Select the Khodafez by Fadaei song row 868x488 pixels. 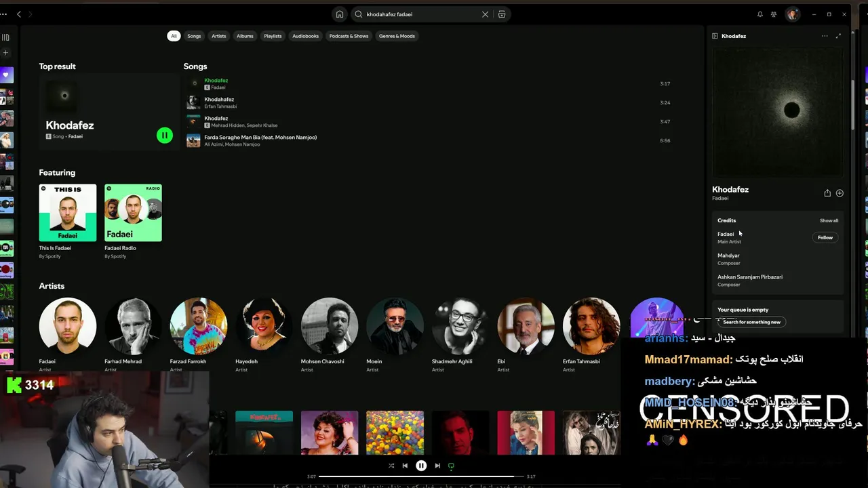click(x=428, y=83)
